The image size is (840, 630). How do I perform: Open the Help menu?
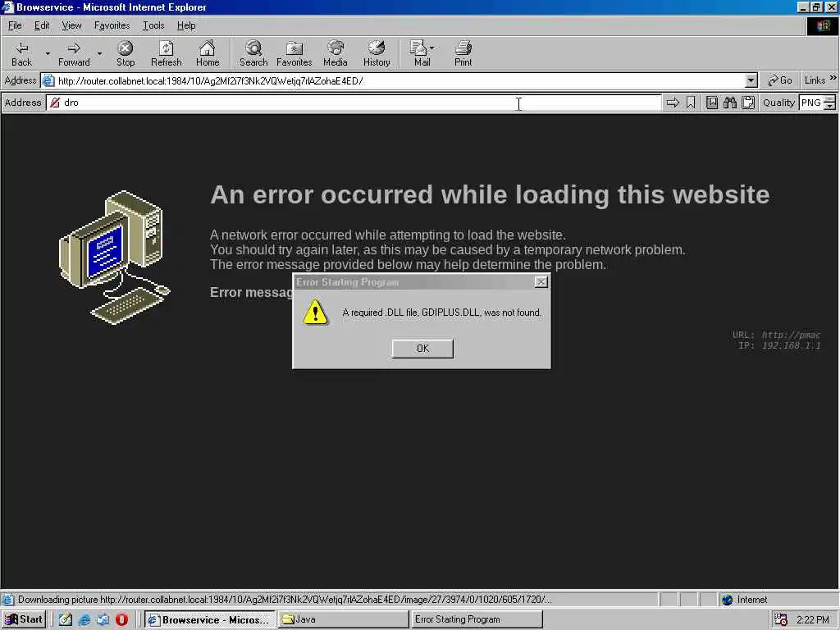pyautogui.click(x=186, y=25)
